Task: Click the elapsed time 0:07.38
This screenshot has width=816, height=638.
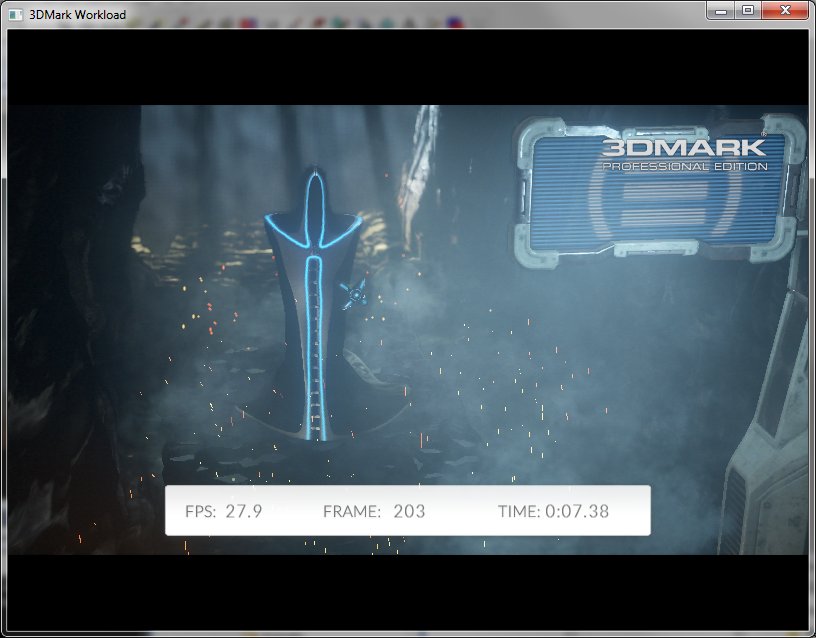Action: click(x=577, y=512)
